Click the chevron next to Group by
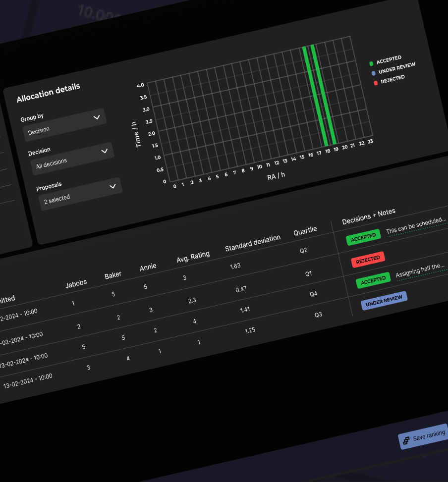The image size is (448, 482). (97, 117)
